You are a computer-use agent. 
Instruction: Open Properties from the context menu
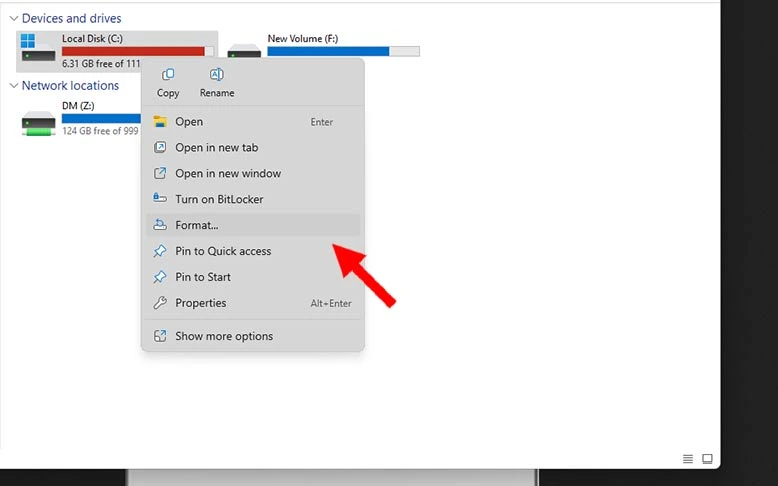[x=201, y=304]
